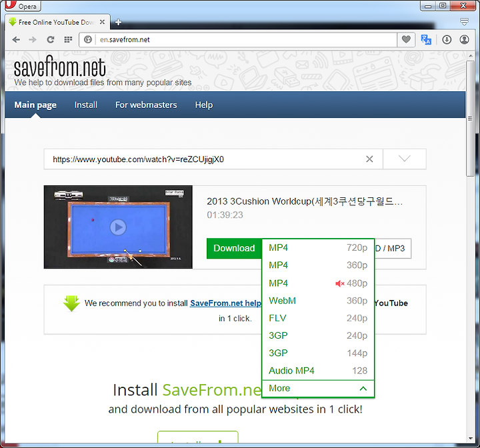Click the video title 2013 3Cushion Worldcup
The image size is (480, 448).
point(305,201)
